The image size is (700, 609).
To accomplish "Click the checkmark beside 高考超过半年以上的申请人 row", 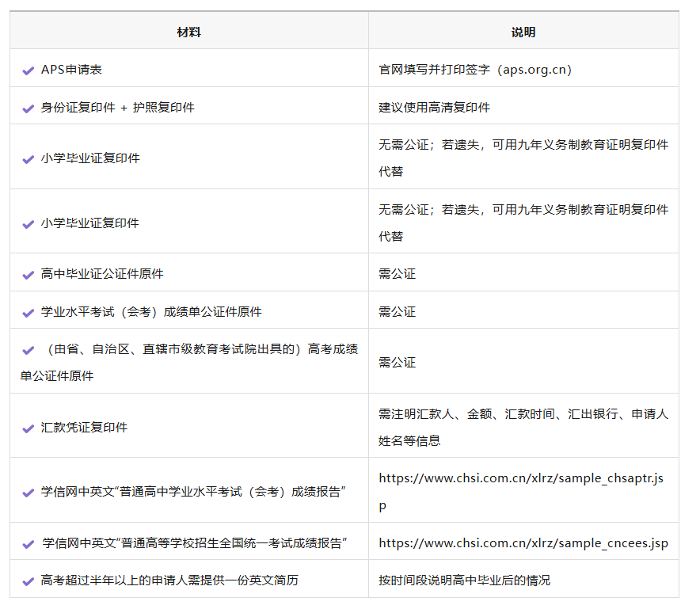I will pos(29,580).
